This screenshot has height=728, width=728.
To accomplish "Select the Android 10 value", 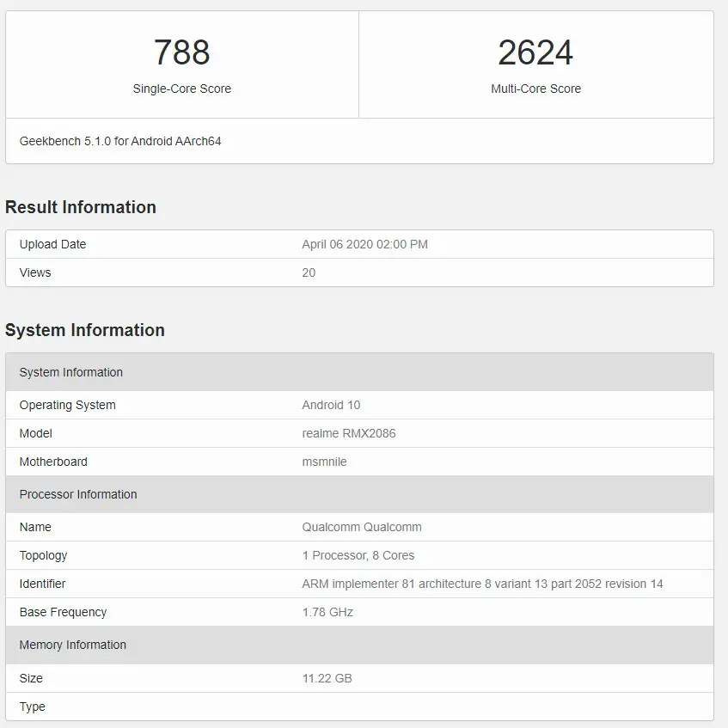I will 331,406.
